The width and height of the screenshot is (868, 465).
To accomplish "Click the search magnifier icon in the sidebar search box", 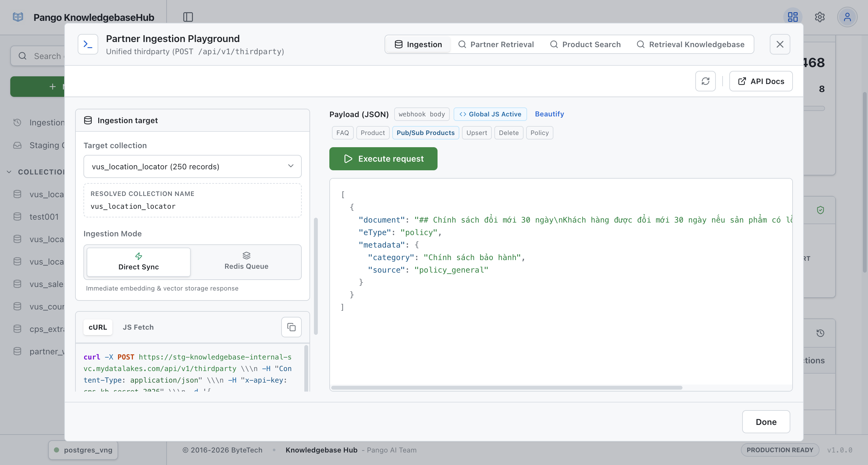I will click(x=22, y=56).
